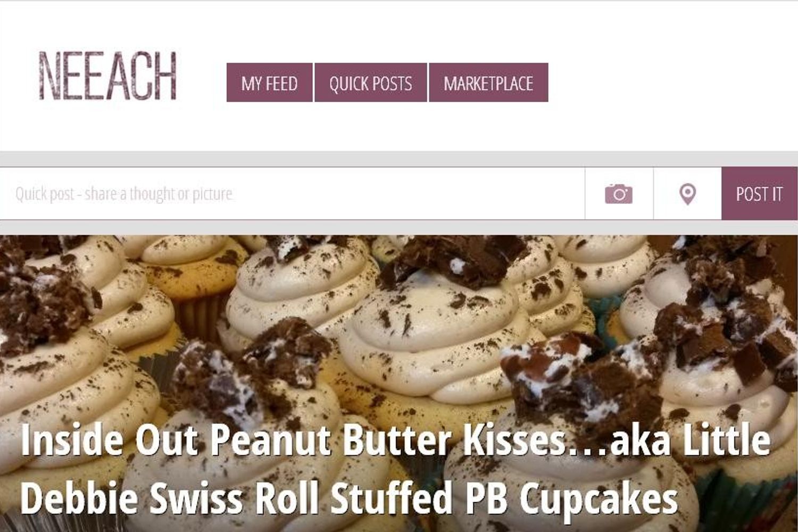
Task: Open the NEEACH logo homepage link
Action: [107, 76]
